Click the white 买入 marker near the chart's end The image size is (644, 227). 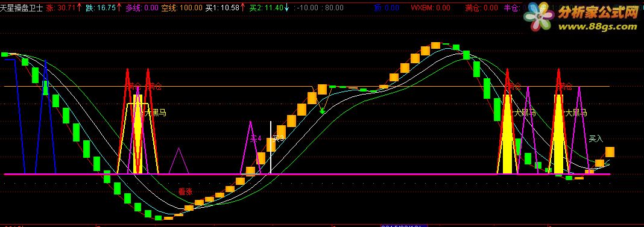pyautogui.click(x=596, y=138)
